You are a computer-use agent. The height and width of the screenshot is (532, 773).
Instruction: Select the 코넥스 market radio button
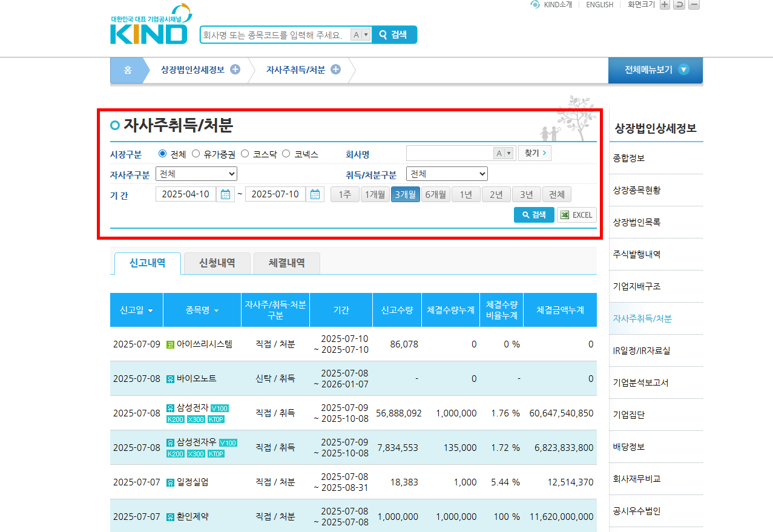[x=286, y=153]
